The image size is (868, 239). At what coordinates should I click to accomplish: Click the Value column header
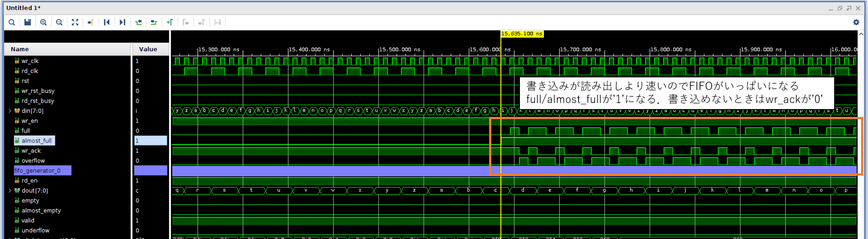point(148,49)
